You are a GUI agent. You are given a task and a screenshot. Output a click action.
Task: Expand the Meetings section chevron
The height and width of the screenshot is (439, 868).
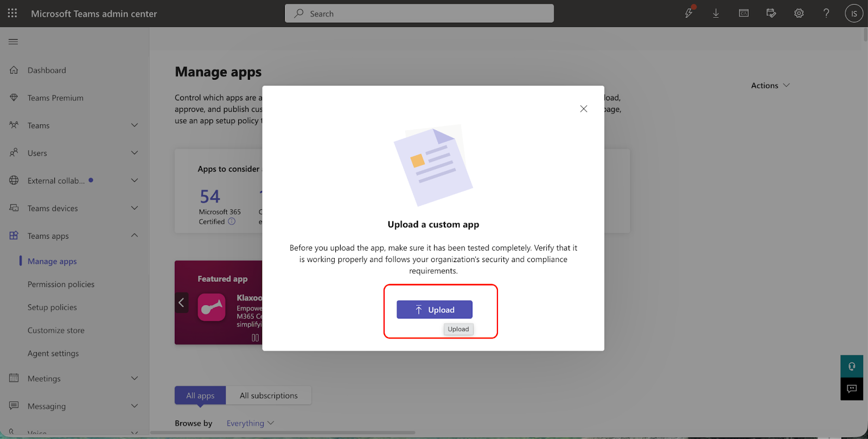point(135,378)
